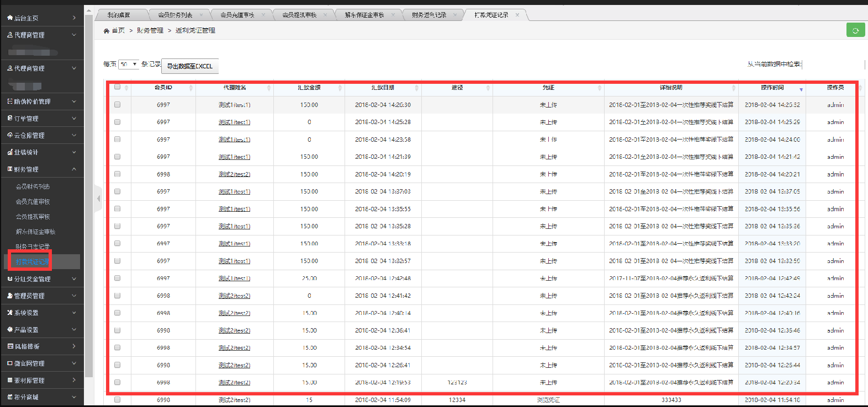Check the row with 汇款日期 2018-02-04 14:25:28
868x407 pixels.
[x=117, y=122]
